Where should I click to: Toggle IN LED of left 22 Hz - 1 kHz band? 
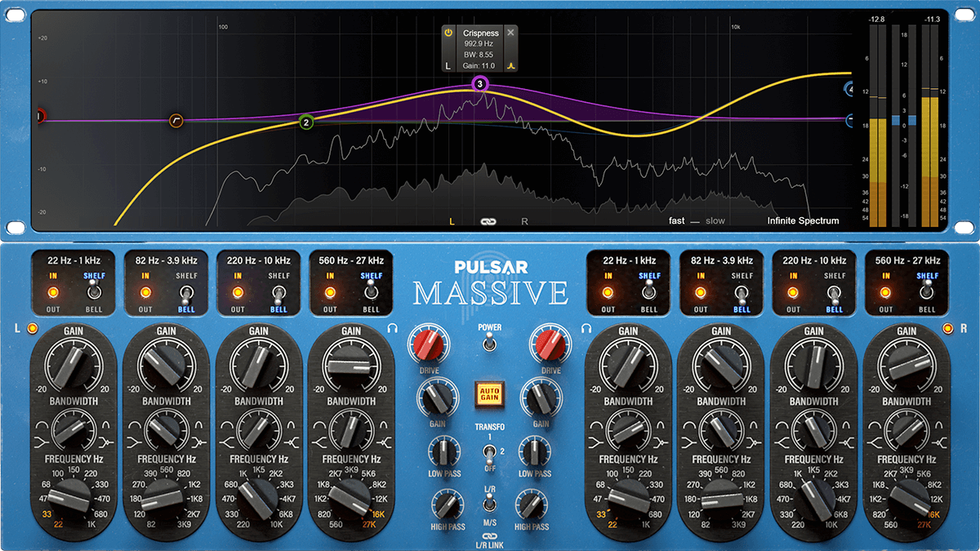click(x=53, y=292)
